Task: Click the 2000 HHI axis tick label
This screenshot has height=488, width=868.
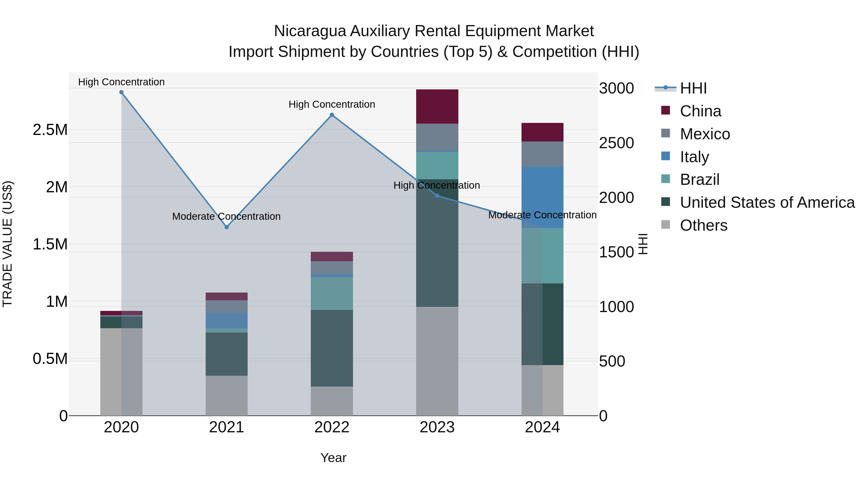Action: pos(617,197)
